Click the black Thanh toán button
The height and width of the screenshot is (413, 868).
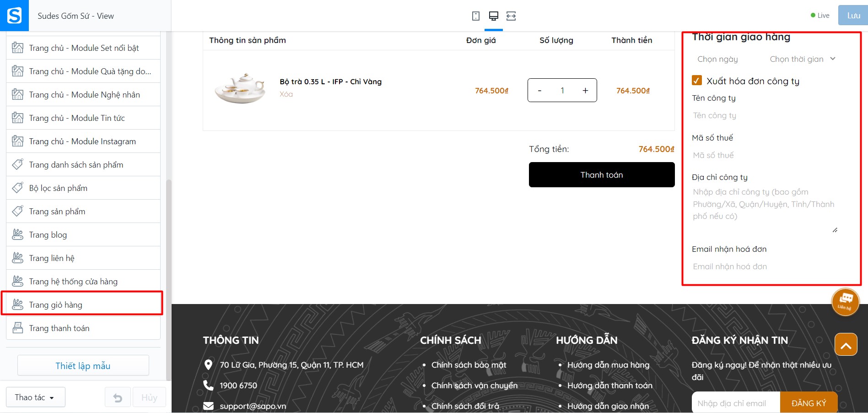tap(602, 175)
